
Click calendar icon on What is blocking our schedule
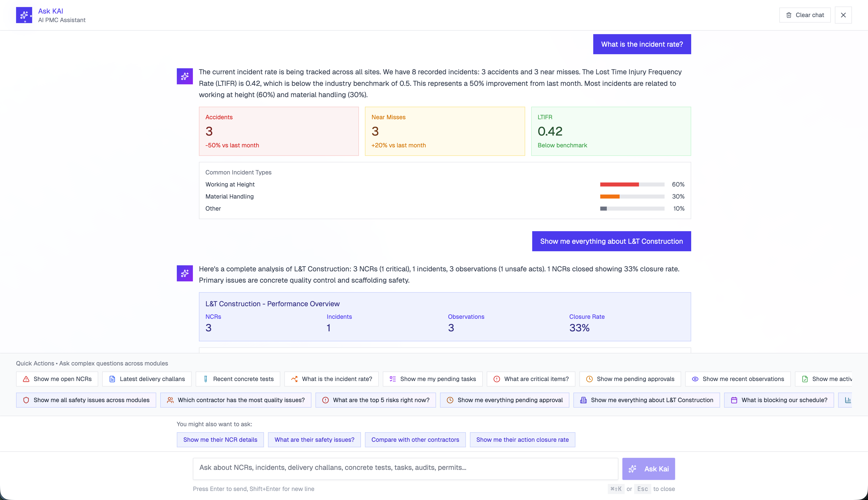click(x=734, y=400)
